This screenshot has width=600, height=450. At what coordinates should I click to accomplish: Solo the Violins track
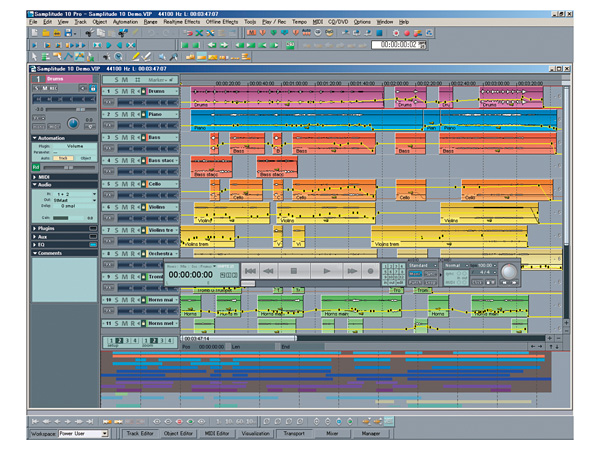pos(116,207)
